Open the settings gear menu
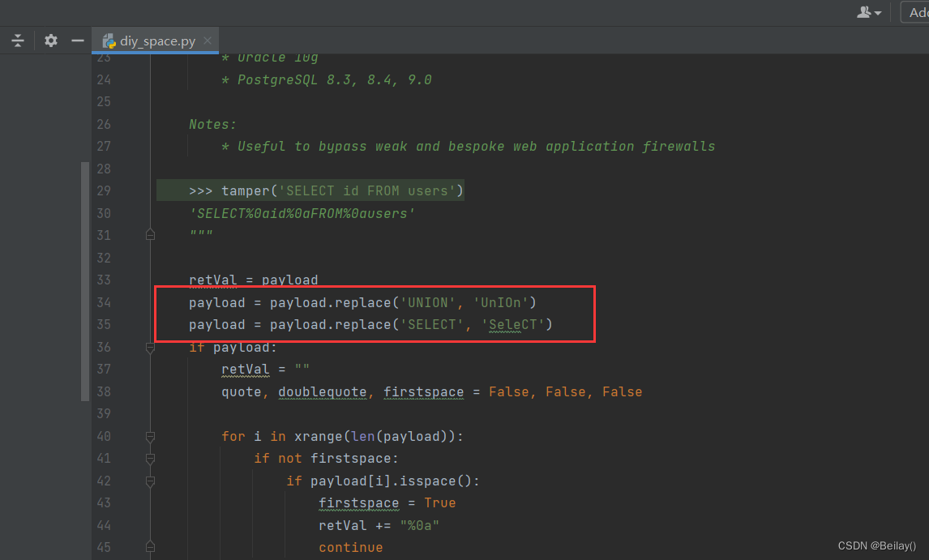 point(51,41)
